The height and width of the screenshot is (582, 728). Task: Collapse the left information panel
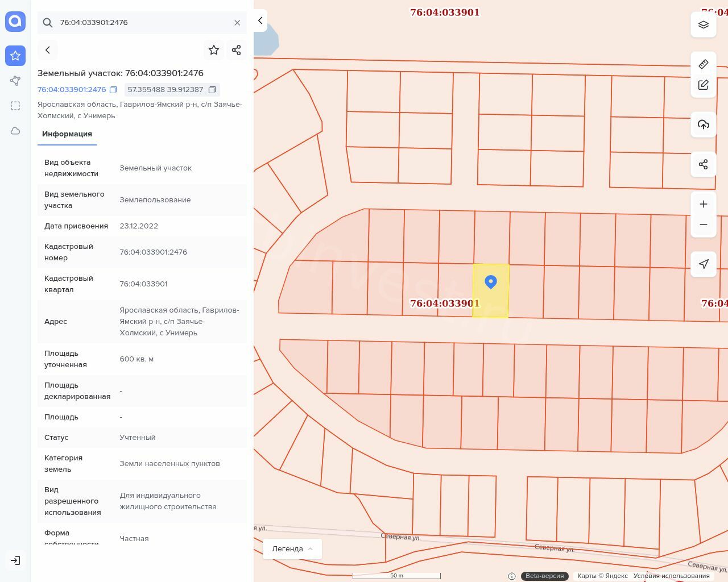pyautogui.click(x=260, y=20)
